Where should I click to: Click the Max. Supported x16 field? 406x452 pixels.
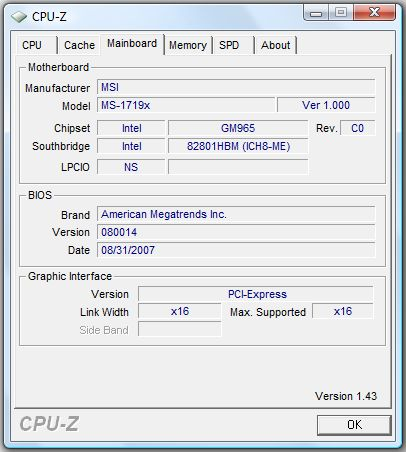click(x=343, y=311)
